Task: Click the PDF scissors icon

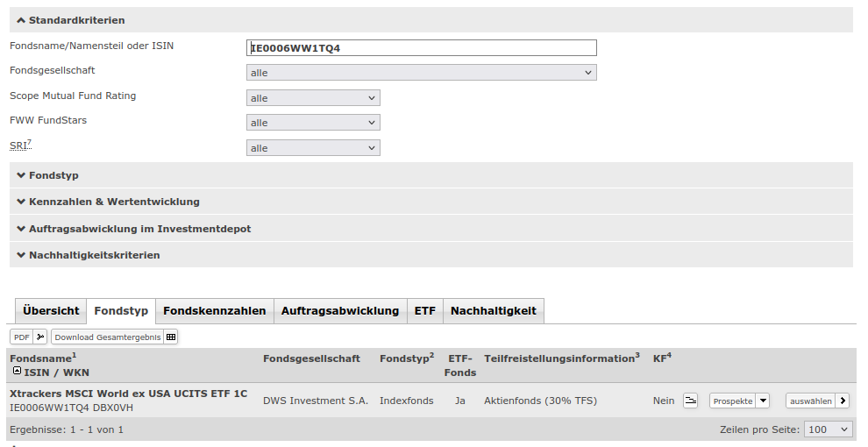Action: click(40, 337)
